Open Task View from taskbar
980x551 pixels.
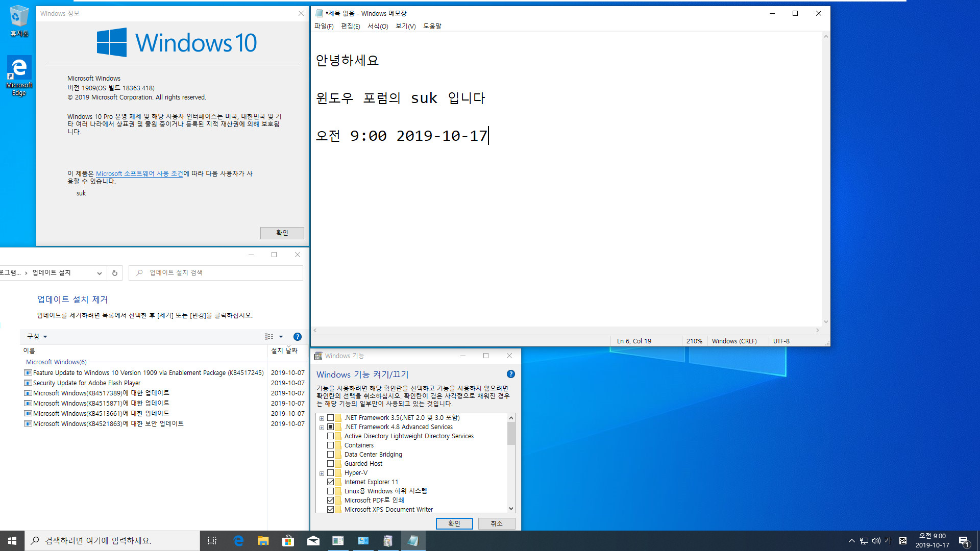(x=212, y=541)
